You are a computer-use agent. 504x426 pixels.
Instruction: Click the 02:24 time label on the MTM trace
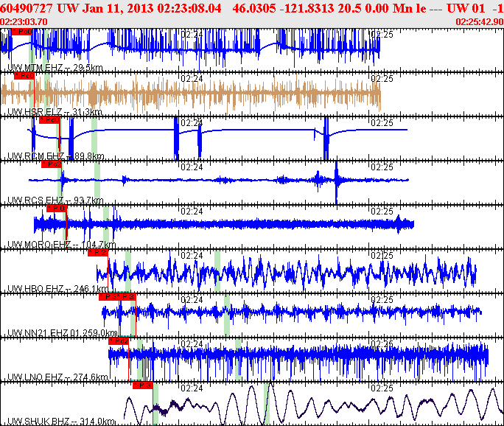tap(192, 34)
